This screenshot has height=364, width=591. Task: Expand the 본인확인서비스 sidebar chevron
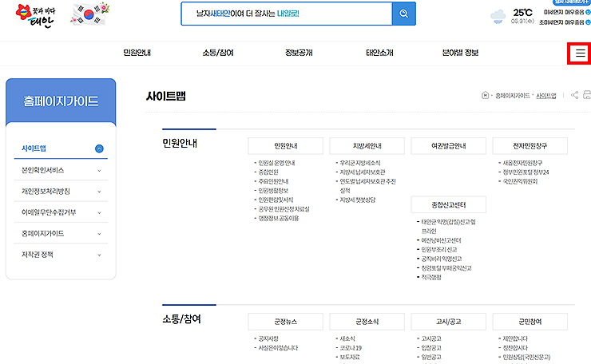click(99, 171)
